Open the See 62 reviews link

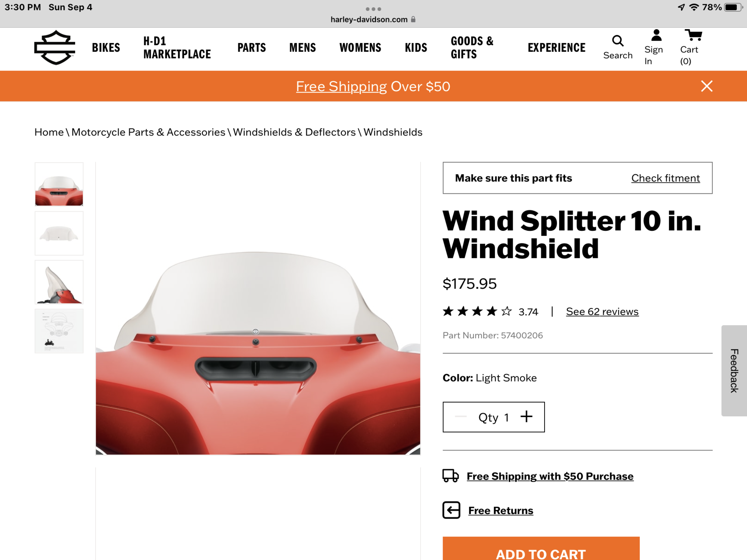click(602, 311)
